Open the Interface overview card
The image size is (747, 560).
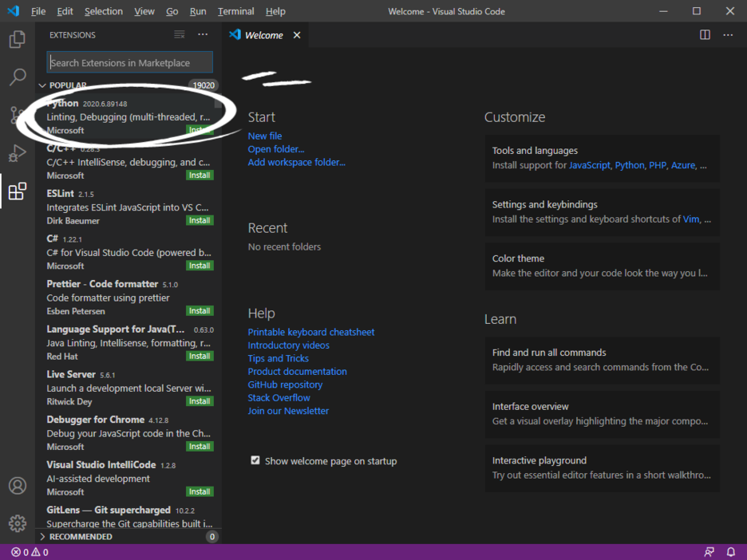click(603, 414)
